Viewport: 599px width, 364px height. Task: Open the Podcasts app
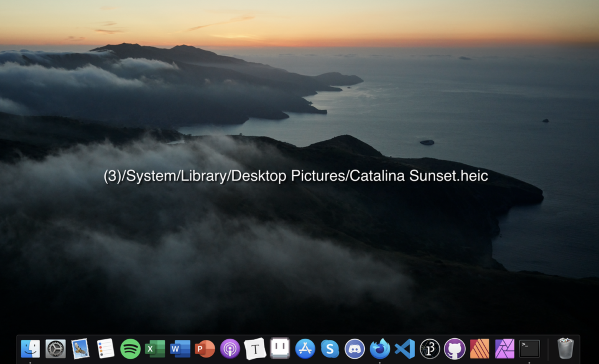(x=230, y=349)
